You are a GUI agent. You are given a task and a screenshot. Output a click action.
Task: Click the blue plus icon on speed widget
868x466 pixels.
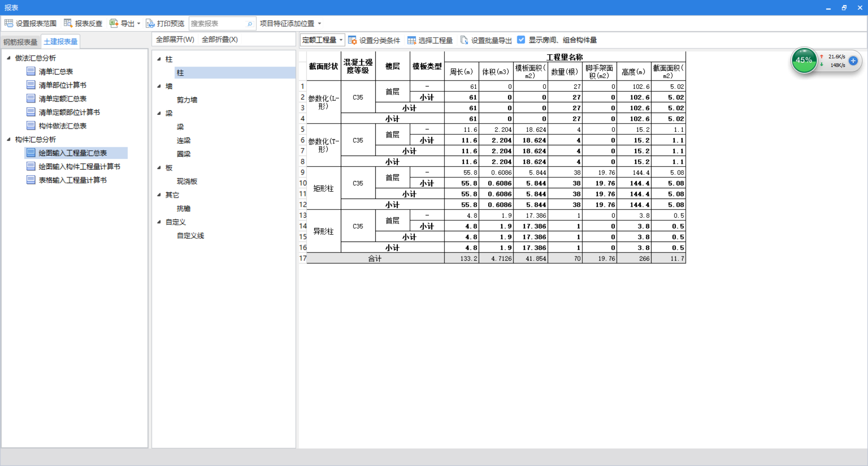click(853, 61)
